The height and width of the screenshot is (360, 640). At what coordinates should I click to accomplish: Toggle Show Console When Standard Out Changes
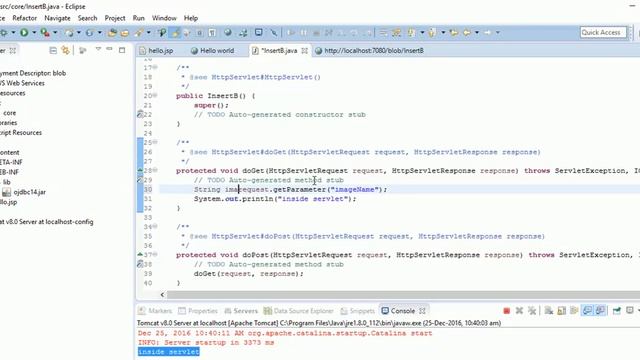coord(587,311)
